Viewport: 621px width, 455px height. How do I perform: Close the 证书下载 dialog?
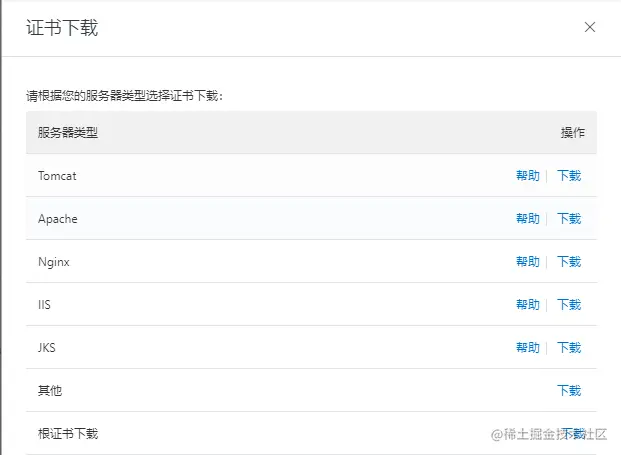click(x=590, y=27)
